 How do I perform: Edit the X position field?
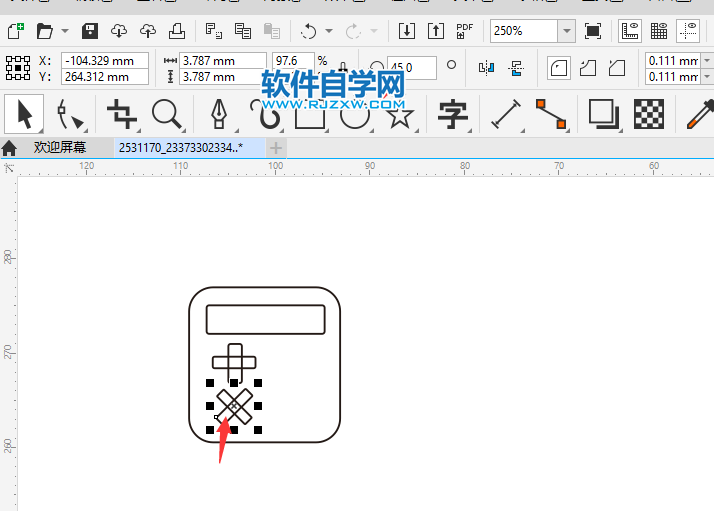(105, 61)
